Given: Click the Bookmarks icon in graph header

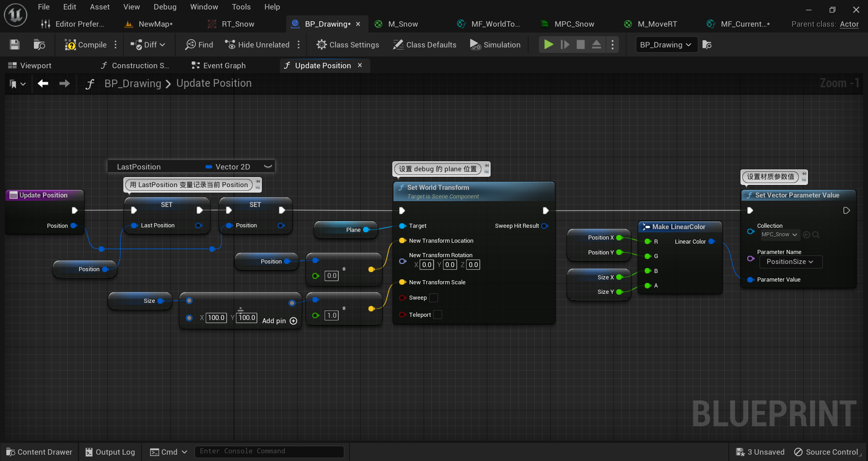Looking at the screenshot, I should pos(13,84).
